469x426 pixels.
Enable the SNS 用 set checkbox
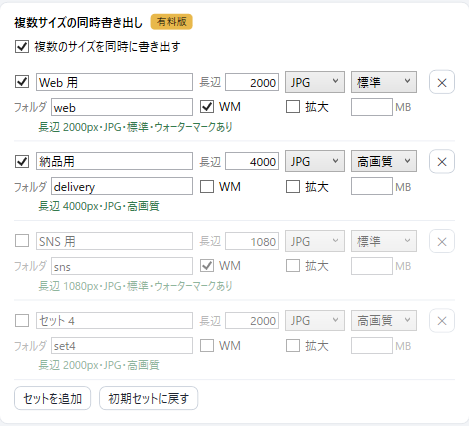22,241
